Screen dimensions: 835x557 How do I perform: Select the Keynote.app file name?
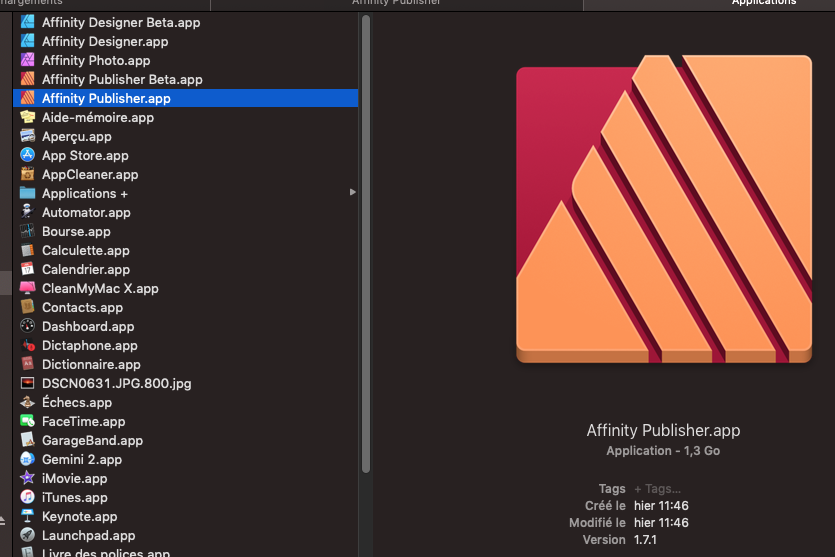coord(79,517)
